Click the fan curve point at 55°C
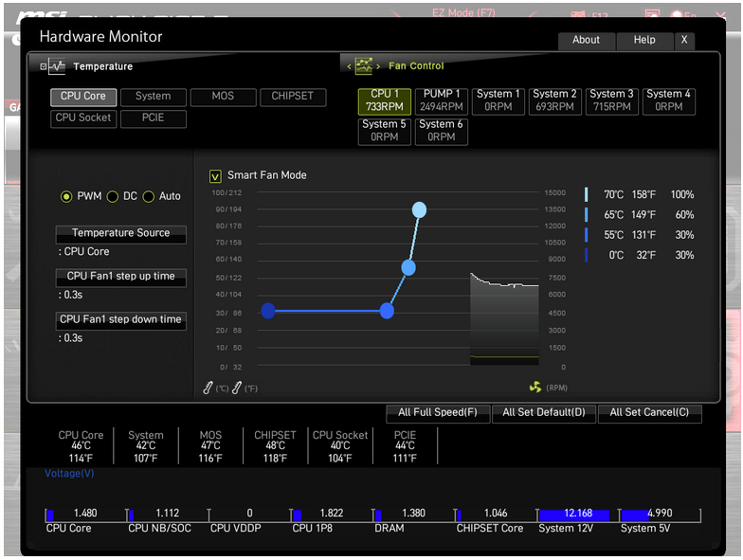The image size is (743, 560). tap(387, 311)
